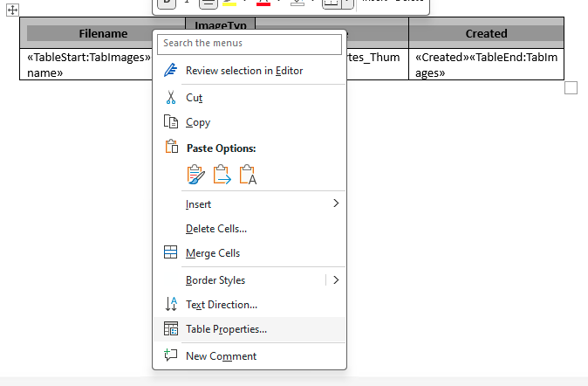
Task: Click the table move handle
Action: [x=13, y=8]
